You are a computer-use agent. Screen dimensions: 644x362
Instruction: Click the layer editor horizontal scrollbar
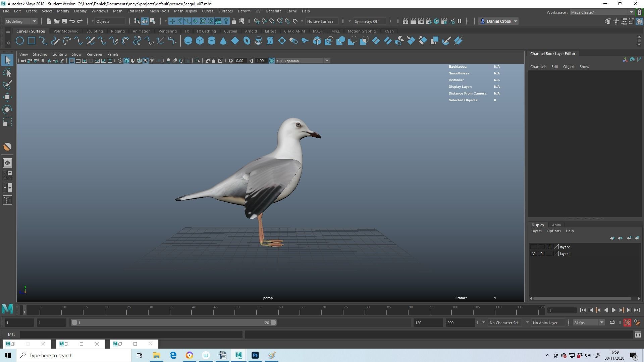(582, 298)
